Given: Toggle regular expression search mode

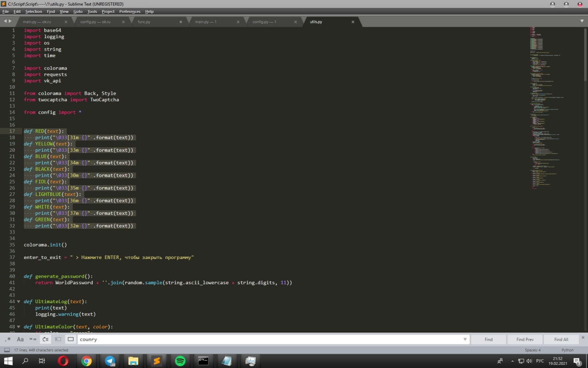Looking at the screenshot, I should point(8,339).
